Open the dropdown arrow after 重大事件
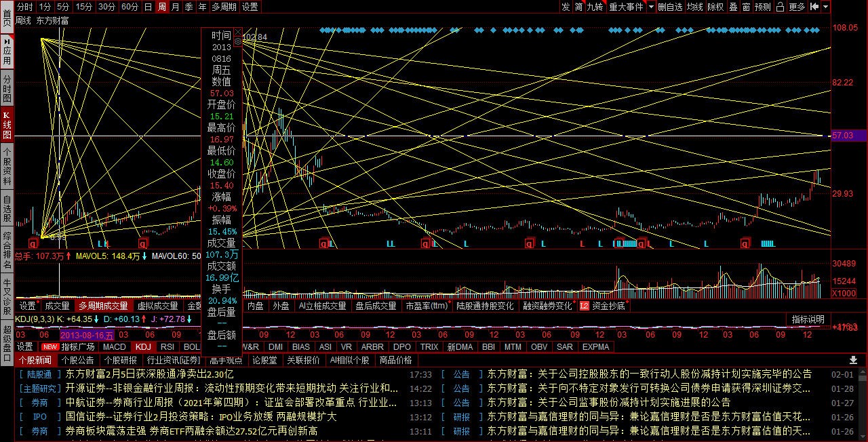This screenshot has height=442, width=868. (651, 7)
